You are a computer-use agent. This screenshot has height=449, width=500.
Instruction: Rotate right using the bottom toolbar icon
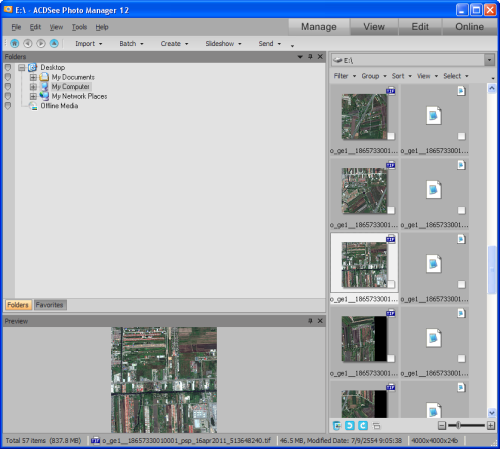[363, 426]
